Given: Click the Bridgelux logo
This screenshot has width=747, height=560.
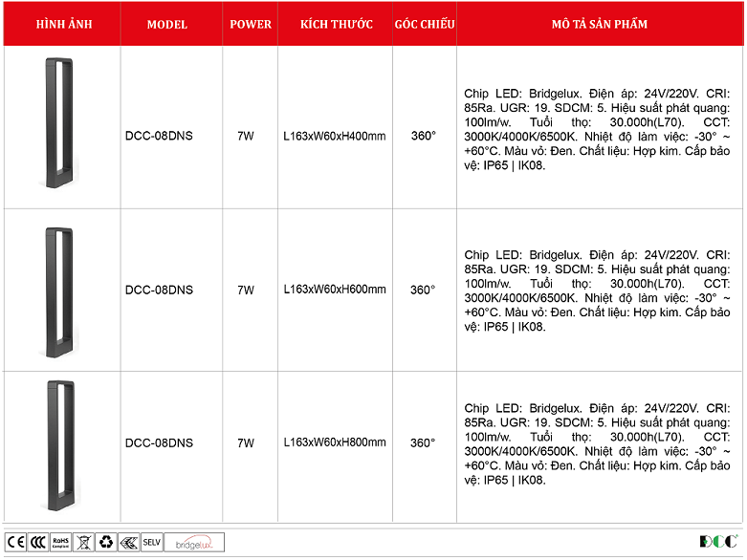Looking at the screenshot, I should point(194,542).
